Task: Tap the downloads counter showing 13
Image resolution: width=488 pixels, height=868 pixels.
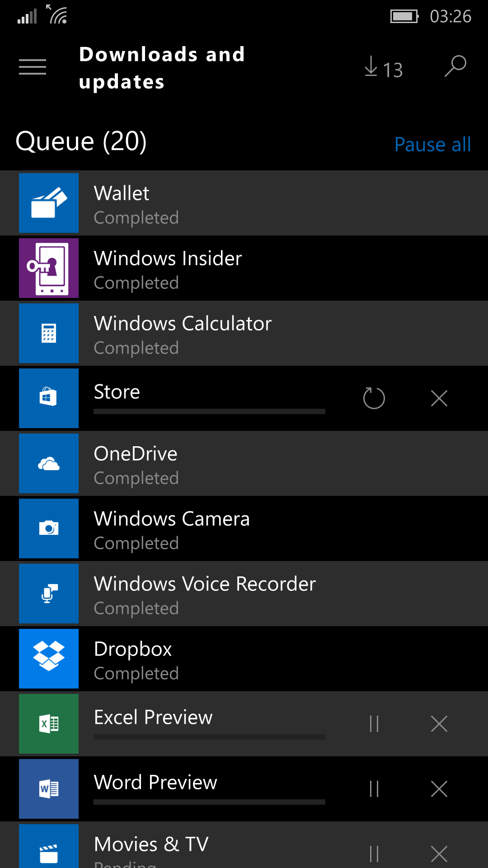Action: pyautogui.click(x=384, y=69)
